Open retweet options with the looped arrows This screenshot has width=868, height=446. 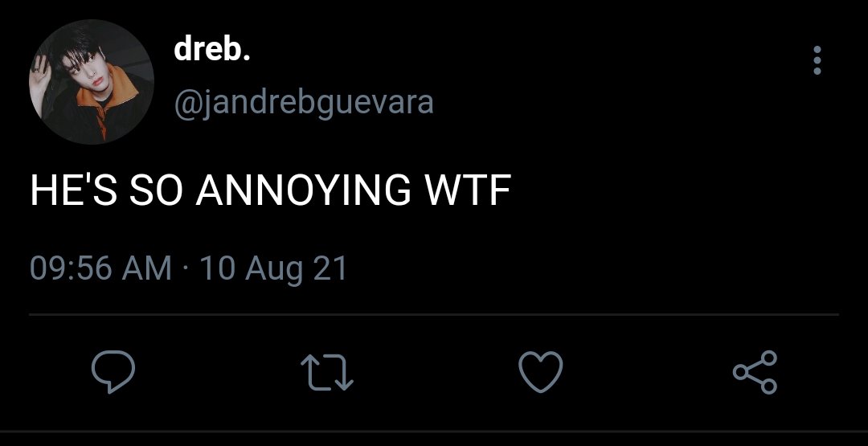(x=326, y=372)
